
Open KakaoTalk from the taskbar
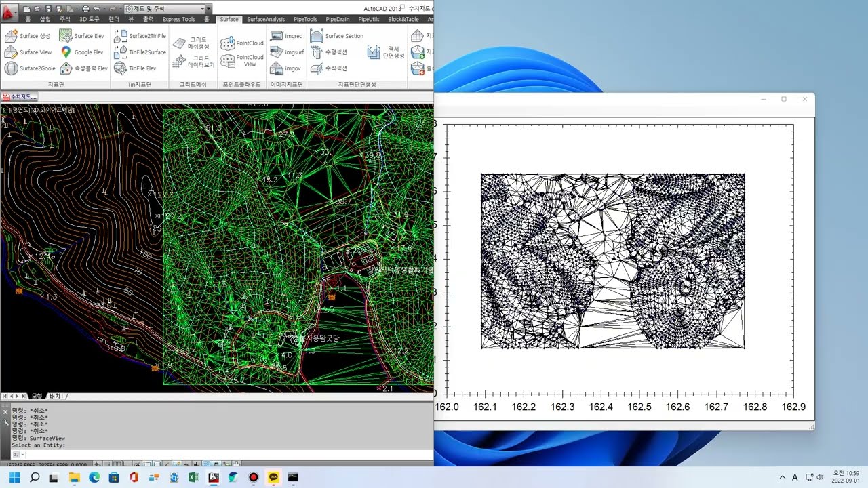tap(273, 477)
